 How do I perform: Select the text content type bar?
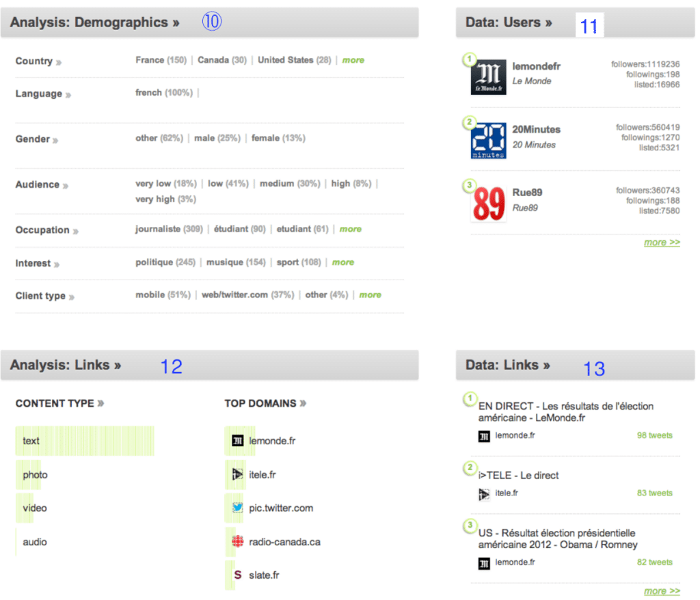pos(85,441)
